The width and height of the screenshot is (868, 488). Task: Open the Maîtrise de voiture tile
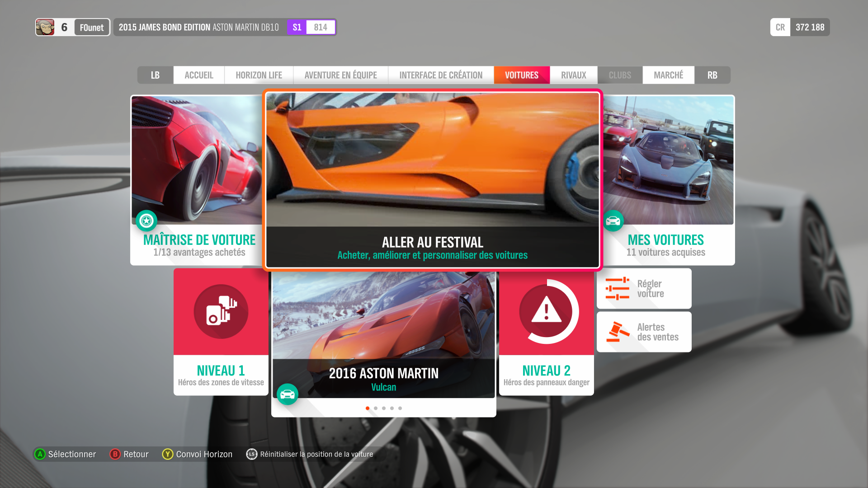pos(197,180)
